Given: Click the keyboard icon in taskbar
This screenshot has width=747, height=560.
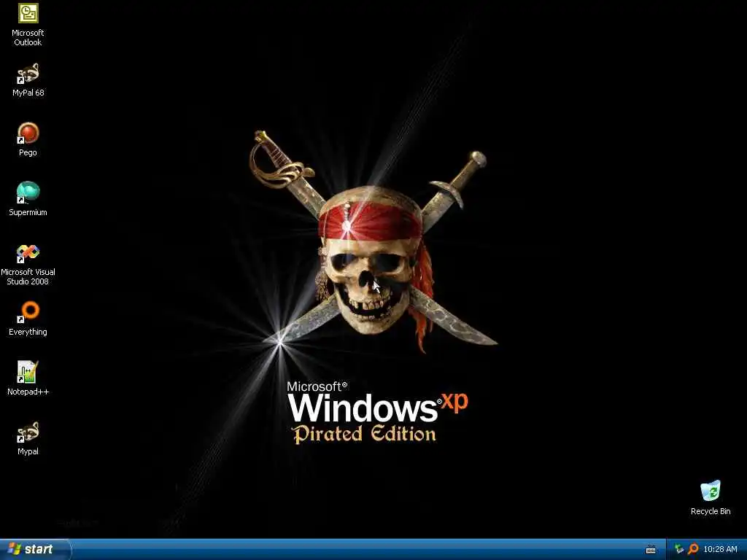Looking at the screenshot, I should click(x=651, y=550).
